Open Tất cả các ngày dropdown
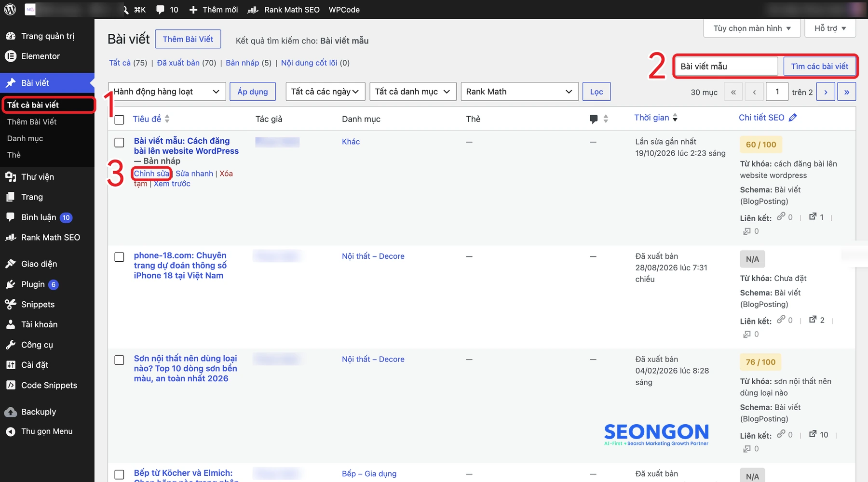Viewport: 868px width, 482px height. pos(325,92)
